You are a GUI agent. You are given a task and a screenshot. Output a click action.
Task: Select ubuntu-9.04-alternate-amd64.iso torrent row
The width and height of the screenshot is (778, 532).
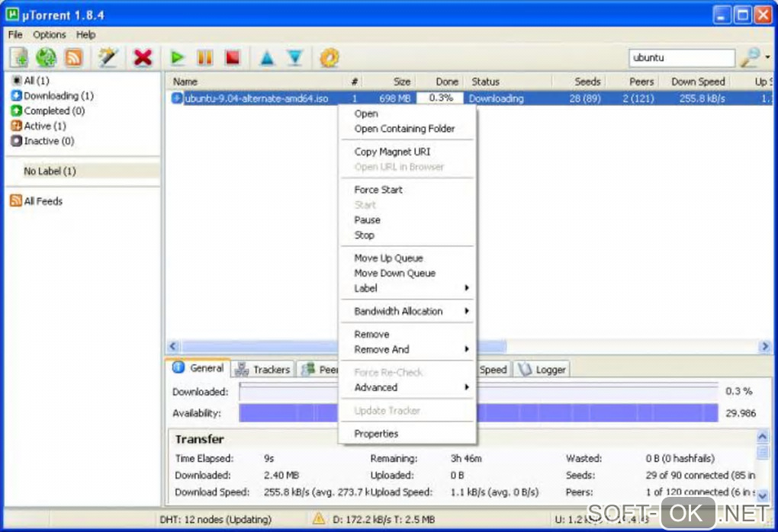click(469, 98)
